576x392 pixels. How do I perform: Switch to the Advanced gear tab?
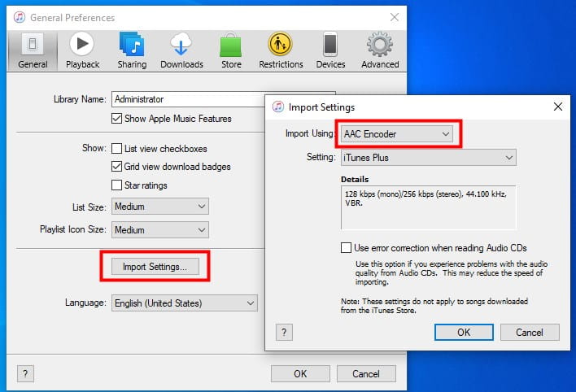(x=380, y=50)
